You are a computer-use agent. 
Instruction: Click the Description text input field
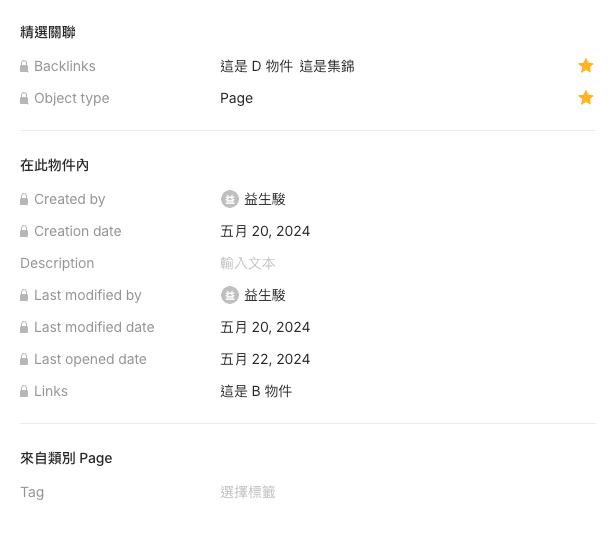tap(248, 263)
